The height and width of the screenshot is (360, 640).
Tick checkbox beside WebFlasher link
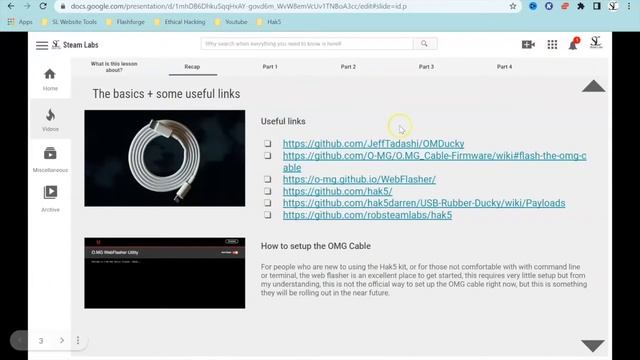coord(268,179)
